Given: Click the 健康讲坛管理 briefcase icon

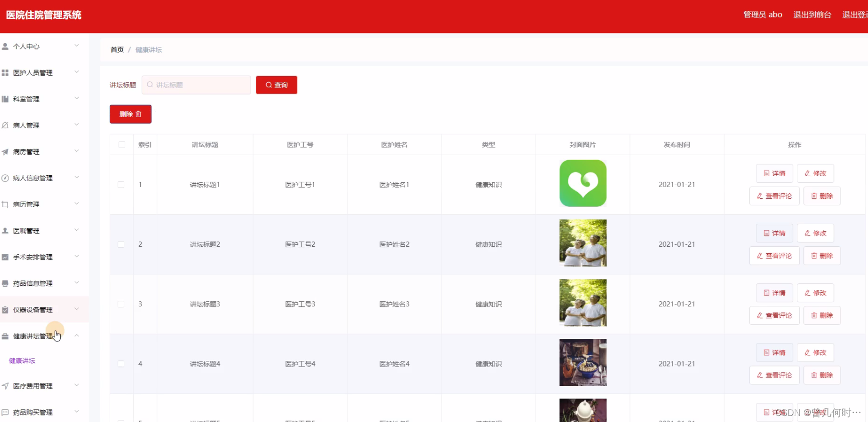Looking at the screenshot, I should click(x=5, y=336).
